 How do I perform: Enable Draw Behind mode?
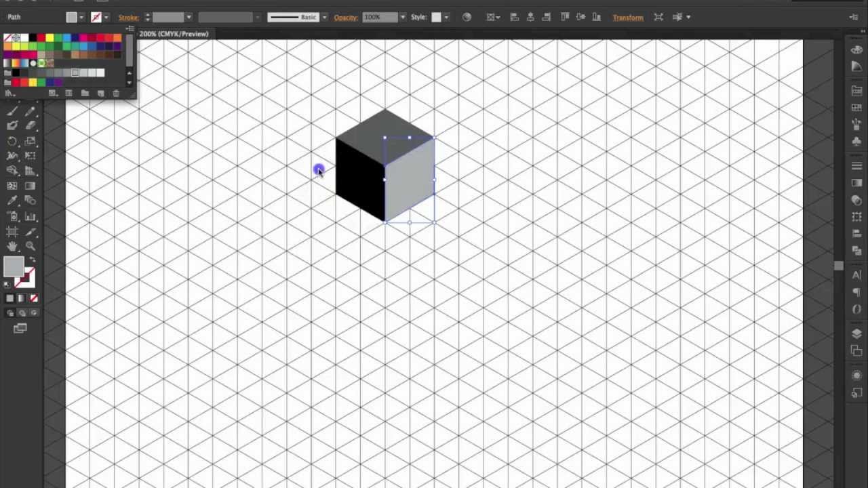pyautogui.click(x=22, y=313)
